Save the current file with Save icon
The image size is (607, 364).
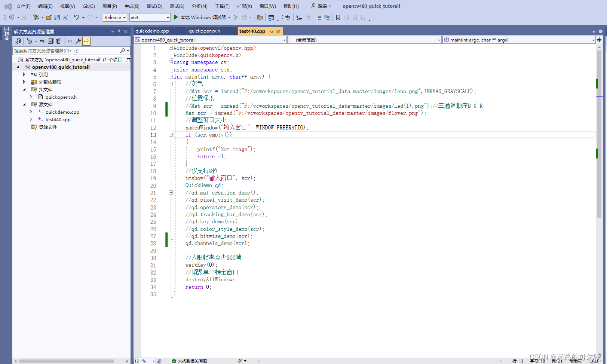click(x=57, y=17)
